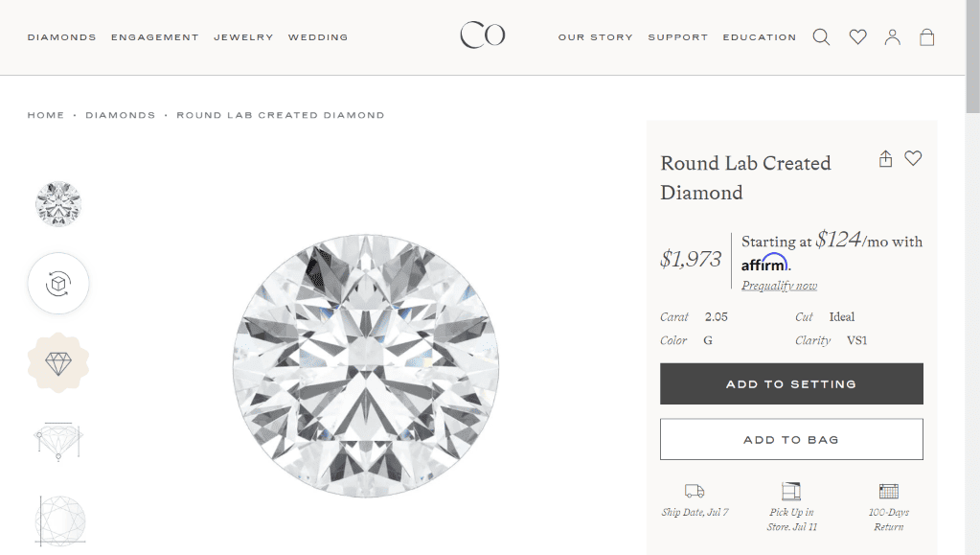
Task: Select the diamond photo thumbnail
Action: (x=58, y=204)
